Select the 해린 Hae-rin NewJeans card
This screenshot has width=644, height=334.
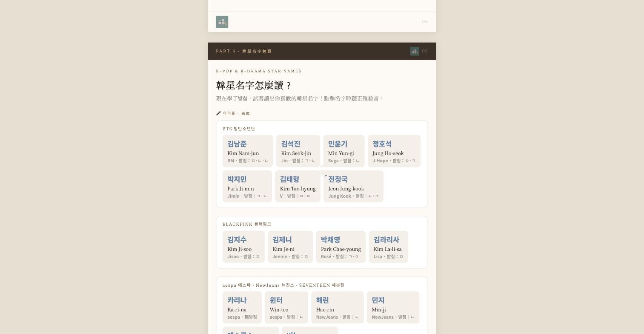(x=338, y=307)
